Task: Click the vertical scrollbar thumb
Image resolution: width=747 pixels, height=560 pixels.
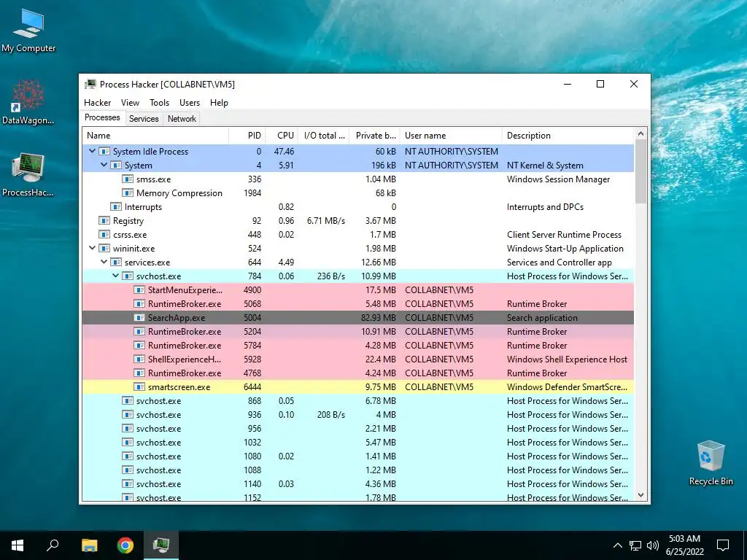Action: (x=640, y=172)
